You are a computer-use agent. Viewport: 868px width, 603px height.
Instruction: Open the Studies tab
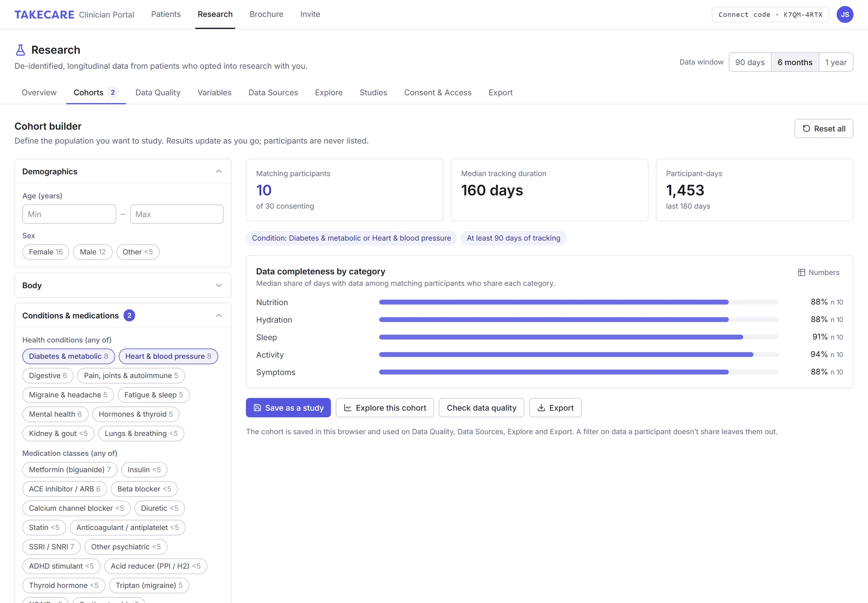click(x=373, y=92)
